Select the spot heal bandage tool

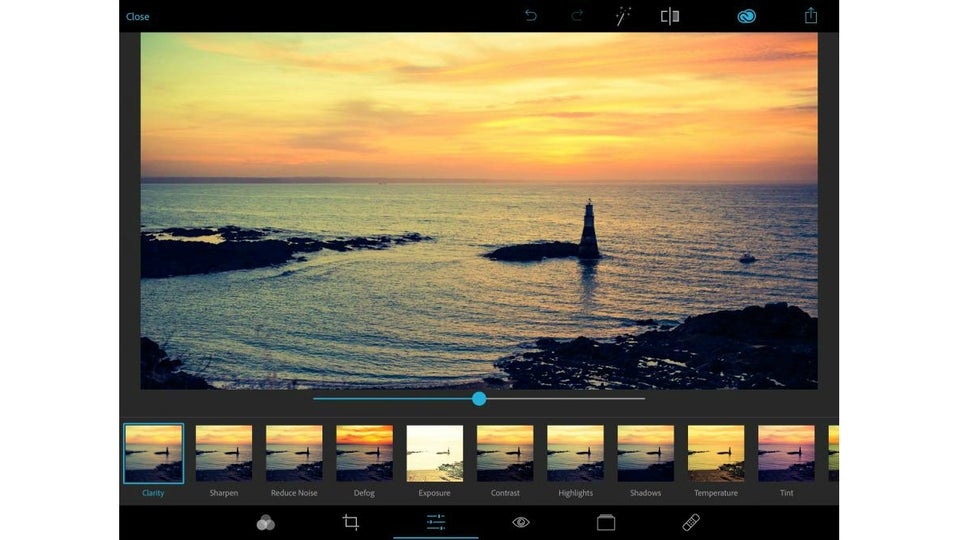tap(691, 522)
